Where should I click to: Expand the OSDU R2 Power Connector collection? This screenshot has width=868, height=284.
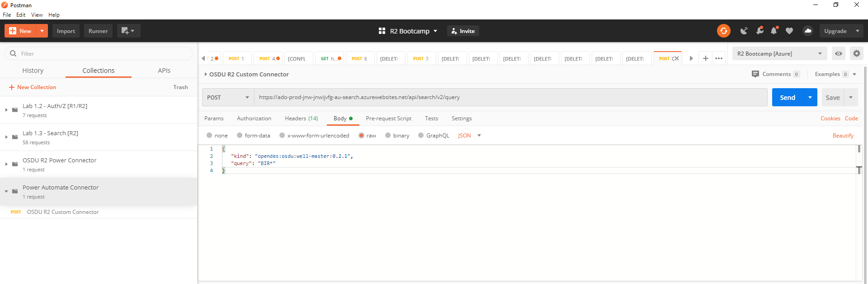tap(6, 164)
